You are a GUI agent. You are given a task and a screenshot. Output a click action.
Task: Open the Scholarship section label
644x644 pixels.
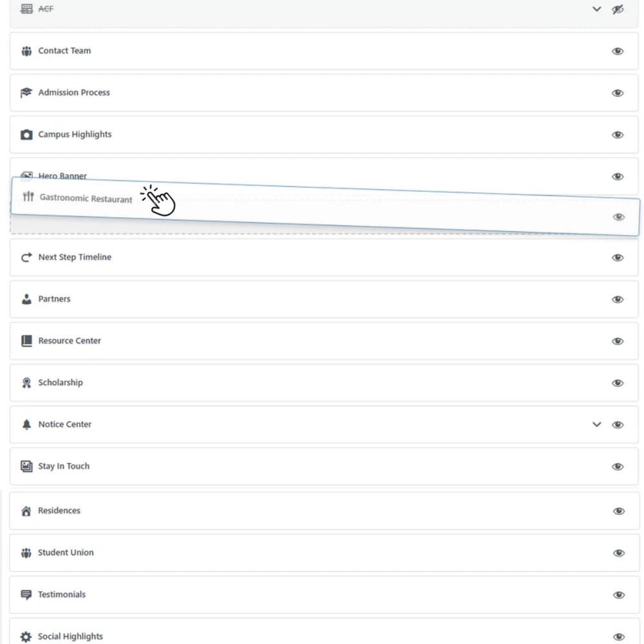coord(61,383)
